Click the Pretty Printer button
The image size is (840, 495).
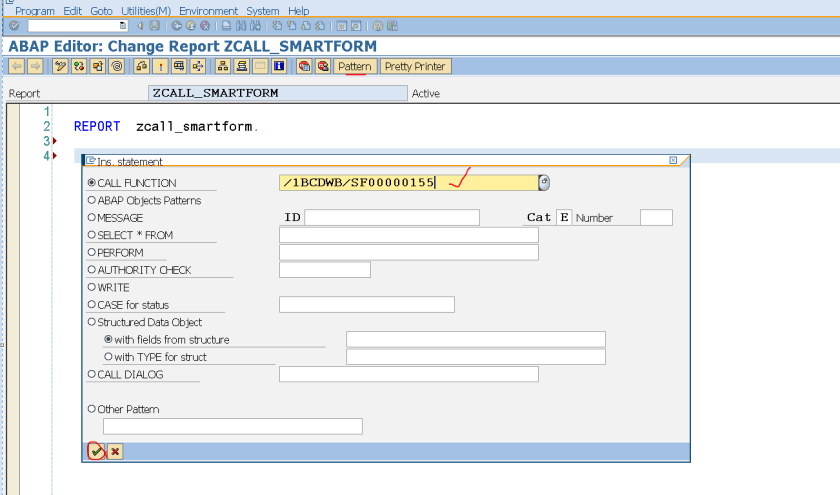[x=416, y=67]
